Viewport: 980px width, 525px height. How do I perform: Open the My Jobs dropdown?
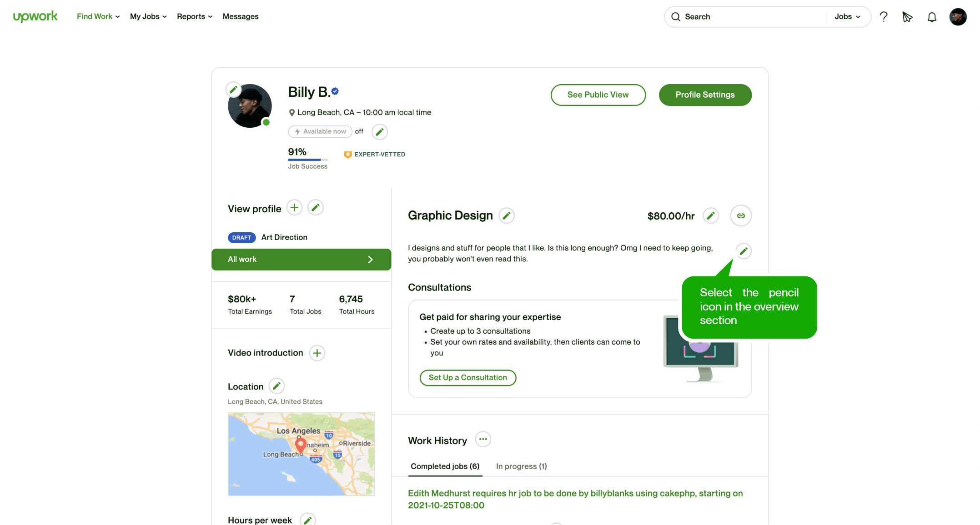(148, 16)
